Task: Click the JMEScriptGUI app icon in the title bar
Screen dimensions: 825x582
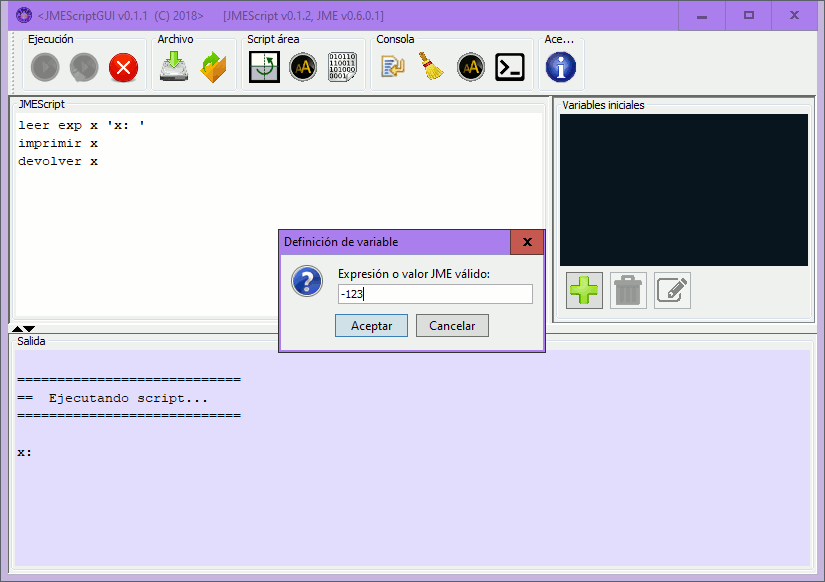Action: (24, 15)
